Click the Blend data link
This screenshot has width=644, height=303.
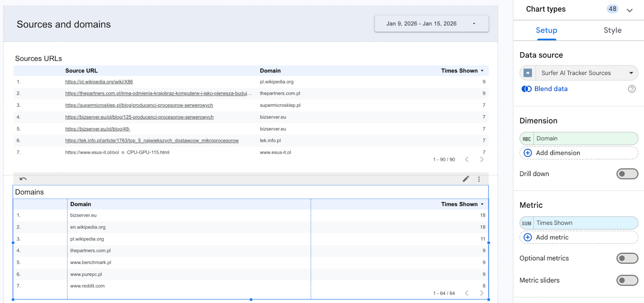[x=551, y=89]
